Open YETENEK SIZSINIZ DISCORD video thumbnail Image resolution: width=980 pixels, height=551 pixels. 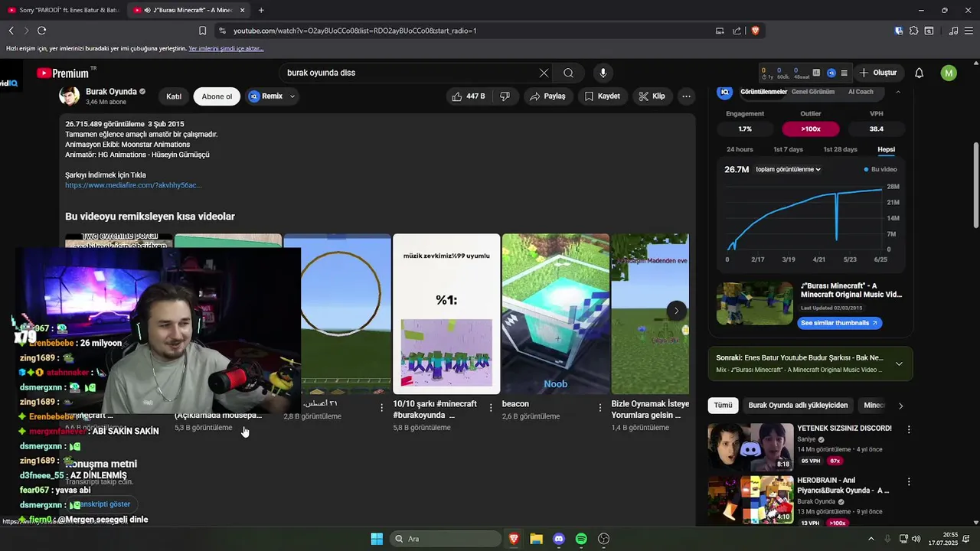point(750,447)
